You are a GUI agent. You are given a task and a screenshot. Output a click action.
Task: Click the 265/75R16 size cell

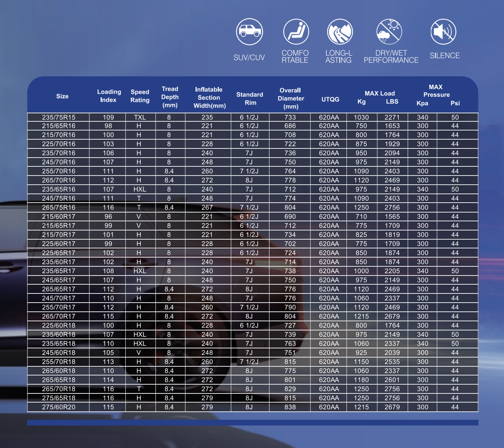59,208
